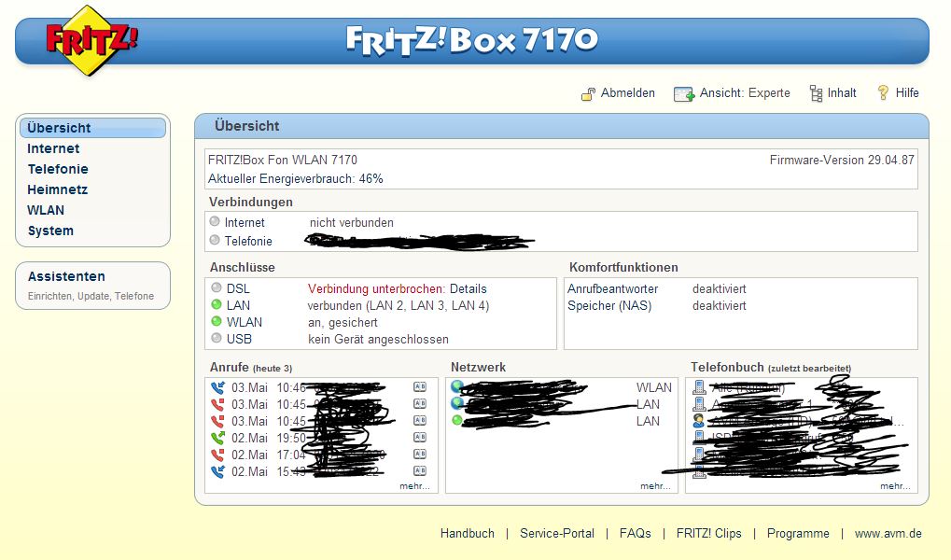Click the 'Verbindung unterbrochen:' red text
This screenshot has height=560, width=951.
click(x=377, y=288)
